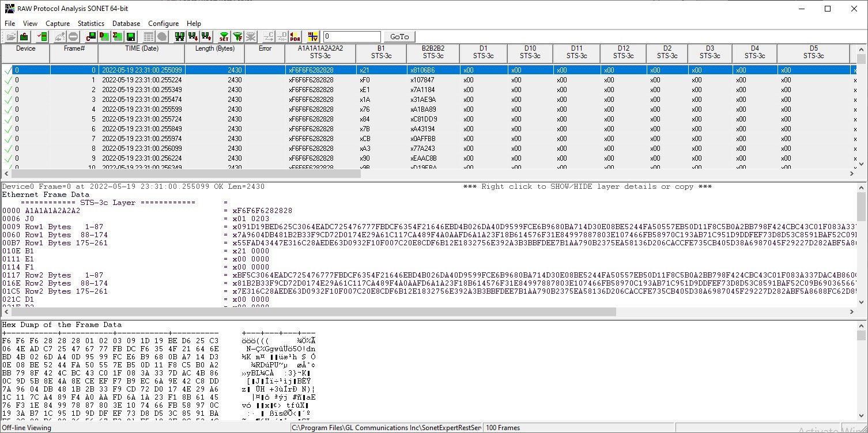Toggle the summary table view icon
This screenshot has height=433, width=868.
(x=149, y=37)
